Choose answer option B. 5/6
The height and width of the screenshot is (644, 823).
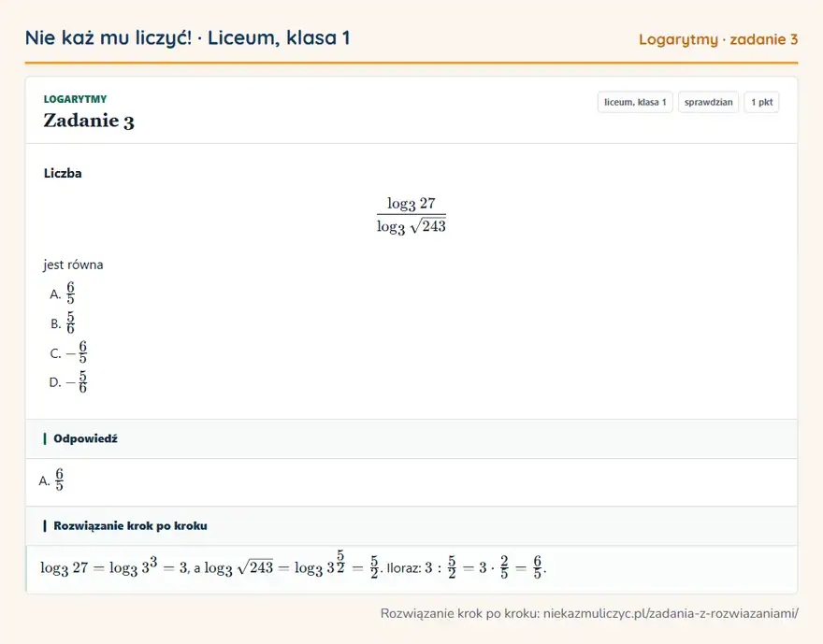pos(63,322)
